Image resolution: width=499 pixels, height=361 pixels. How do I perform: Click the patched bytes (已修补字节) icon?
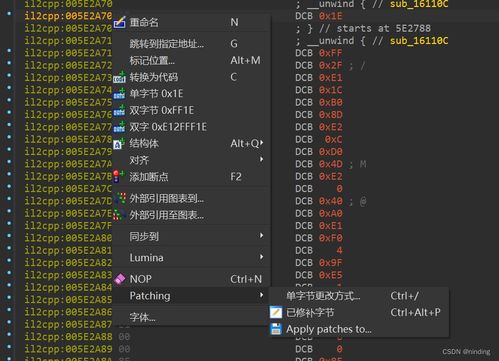276,312
